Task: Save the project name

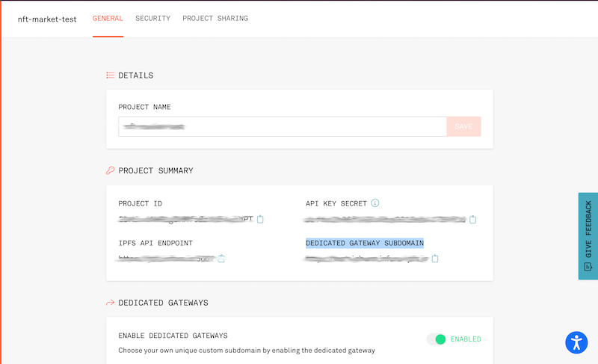Action: pos(463,126)
